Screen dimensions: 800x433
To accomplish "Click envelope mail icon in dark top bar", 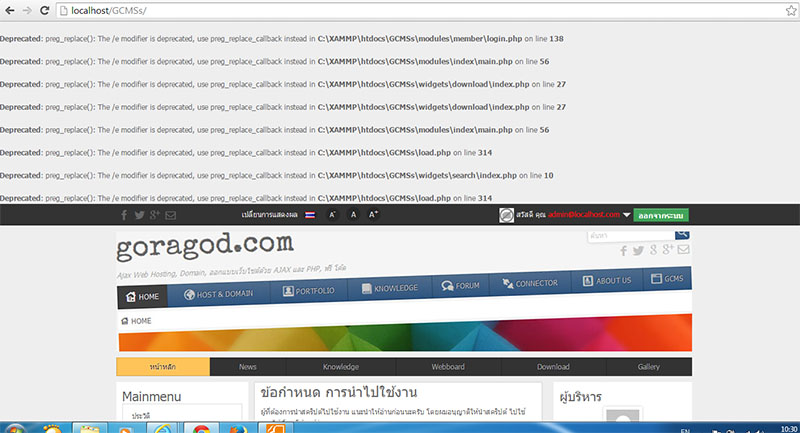I will (x=170, y=215).
